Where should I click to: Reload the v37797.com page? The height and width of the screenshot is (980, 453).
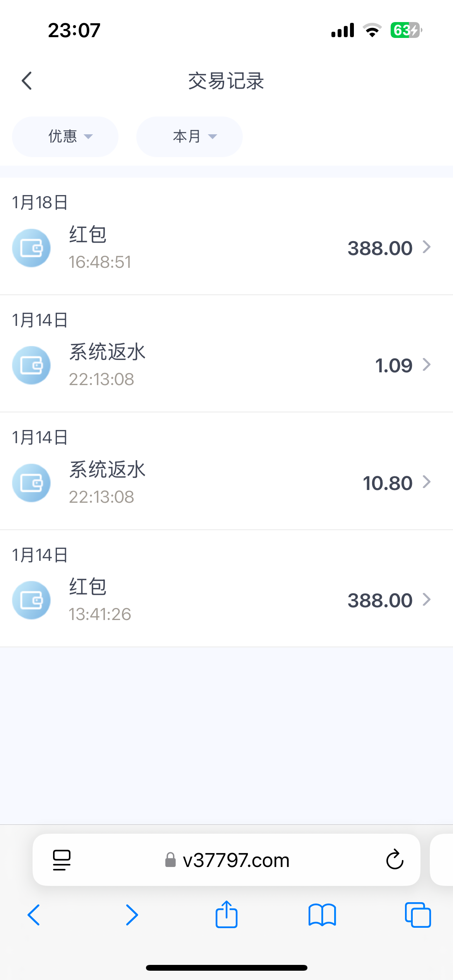click(x=395, y=860)
